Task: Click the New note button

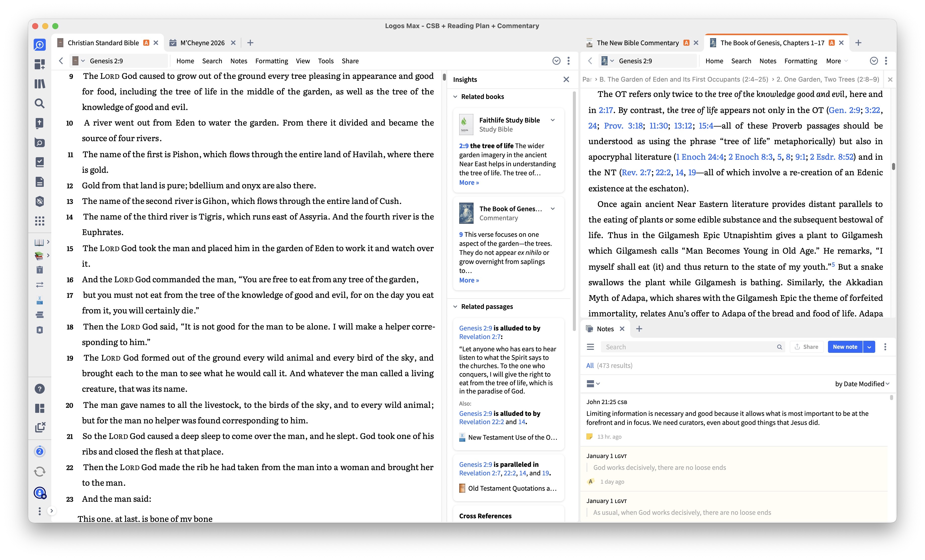Action: click(x=845, y=347)
